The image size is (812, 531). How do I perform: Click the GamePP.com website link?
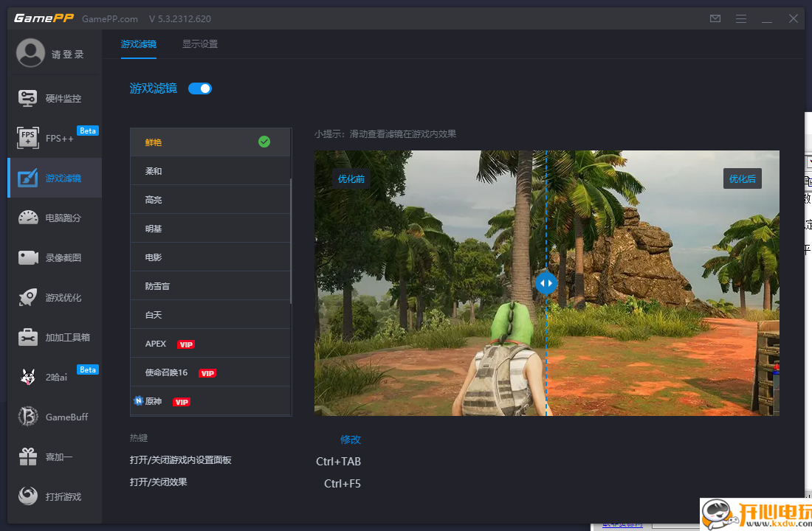[110, 18]
